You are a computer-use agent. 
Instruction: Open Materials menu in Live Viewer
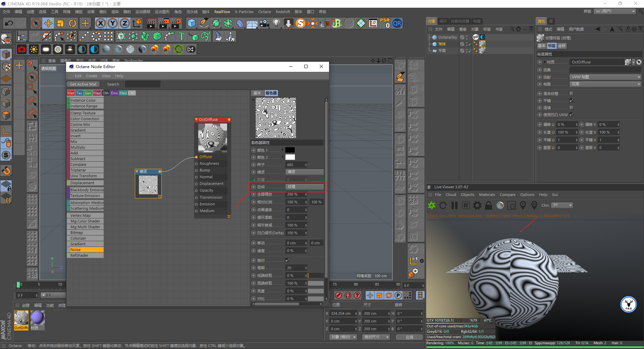[x=487, y=195]
